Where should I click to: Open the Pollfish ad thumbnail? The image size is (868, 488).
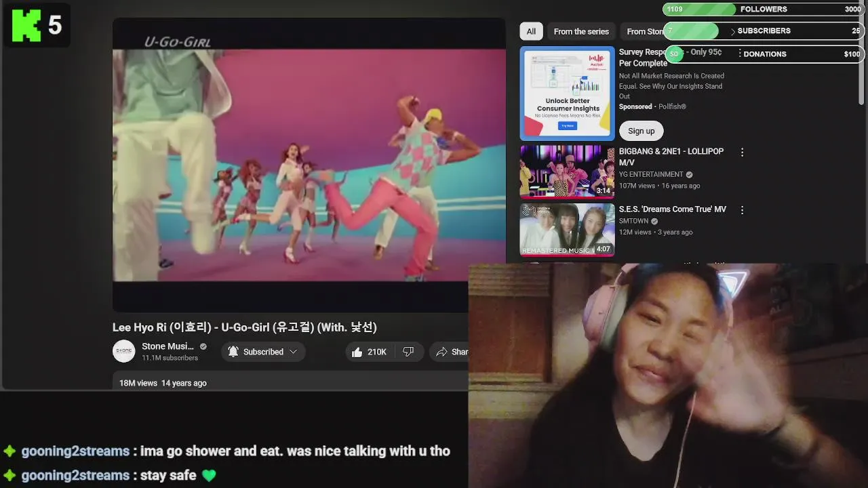click(567, 93)
